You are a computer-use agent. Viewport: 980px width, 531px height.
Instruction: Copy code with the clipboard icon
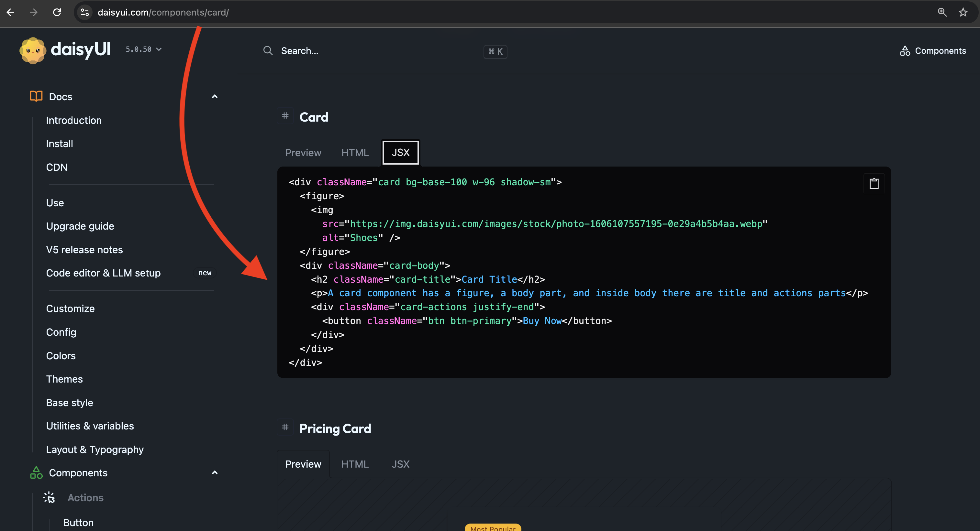[874, 183]
